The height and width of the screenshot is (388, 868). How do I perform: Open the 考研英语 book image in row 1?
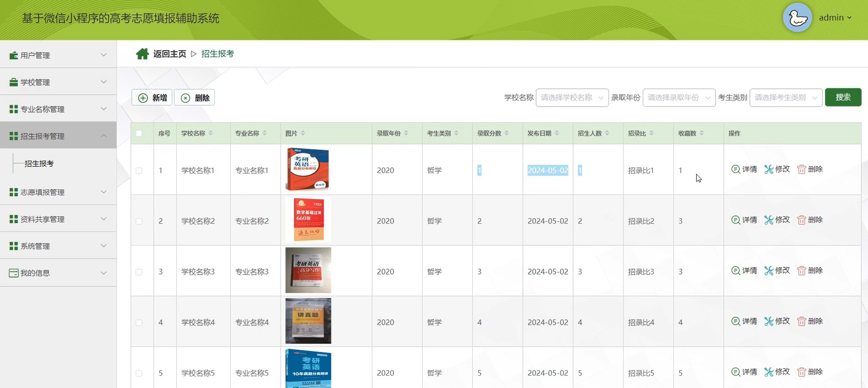click(307, 169)
